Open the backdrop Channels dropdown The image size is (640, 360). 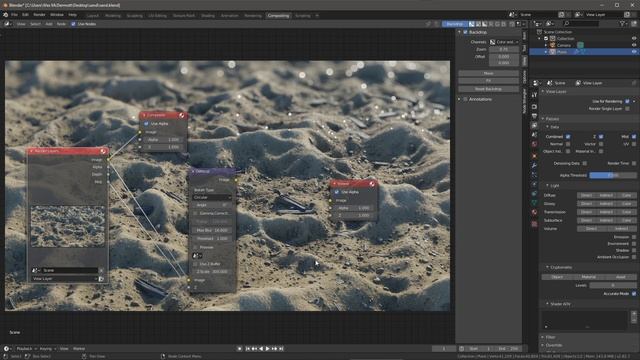(x=504, y=42)
